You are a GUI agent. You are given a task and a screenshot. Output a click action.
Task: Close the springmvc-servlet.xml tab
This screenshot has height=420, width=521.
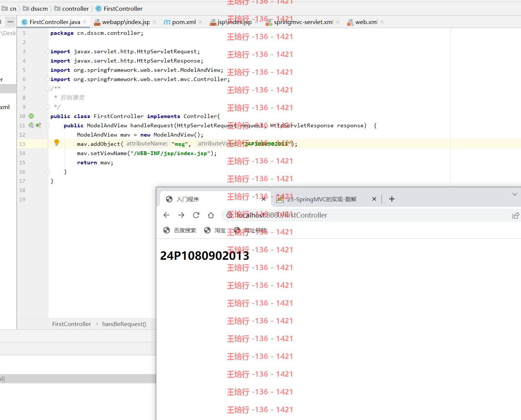point(338,22)
